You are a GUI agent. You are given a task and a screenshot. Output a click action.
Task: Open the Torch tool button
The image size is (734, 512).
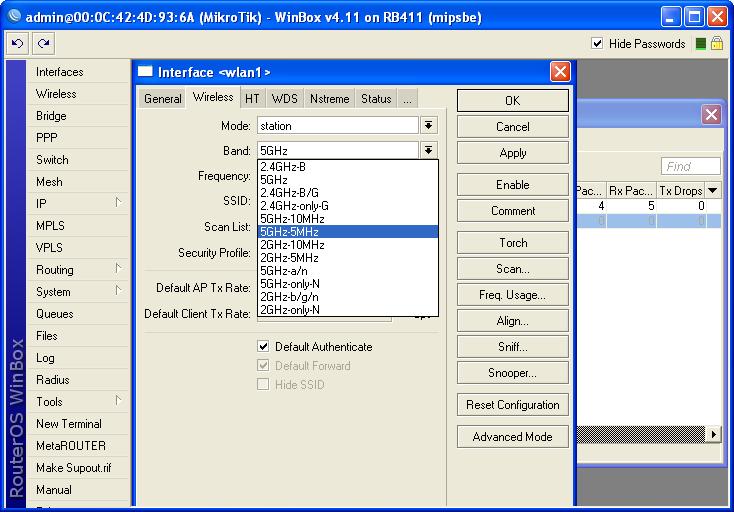coord(513,243)
